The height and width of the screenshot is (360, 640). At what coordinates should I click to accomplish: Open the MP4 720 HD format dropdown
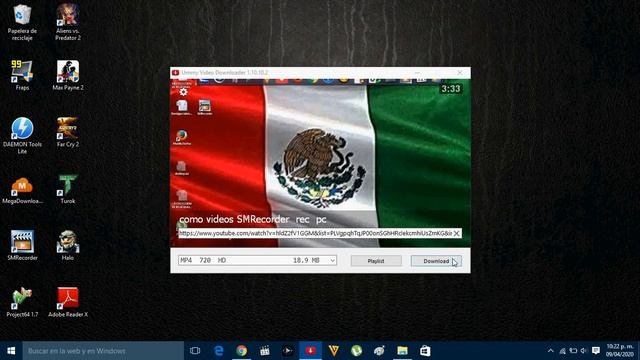pyautogui.click(x=257, y=260)
